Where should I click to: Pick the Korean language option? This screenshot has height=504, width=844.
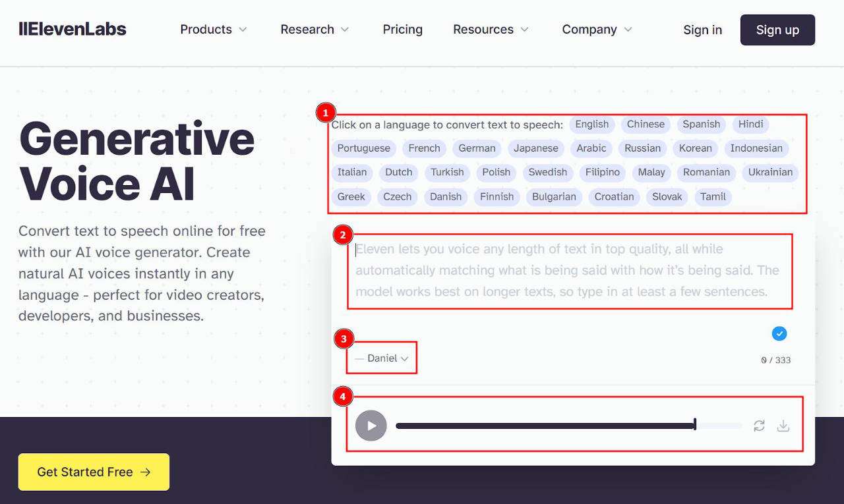(x=696, y=148)
